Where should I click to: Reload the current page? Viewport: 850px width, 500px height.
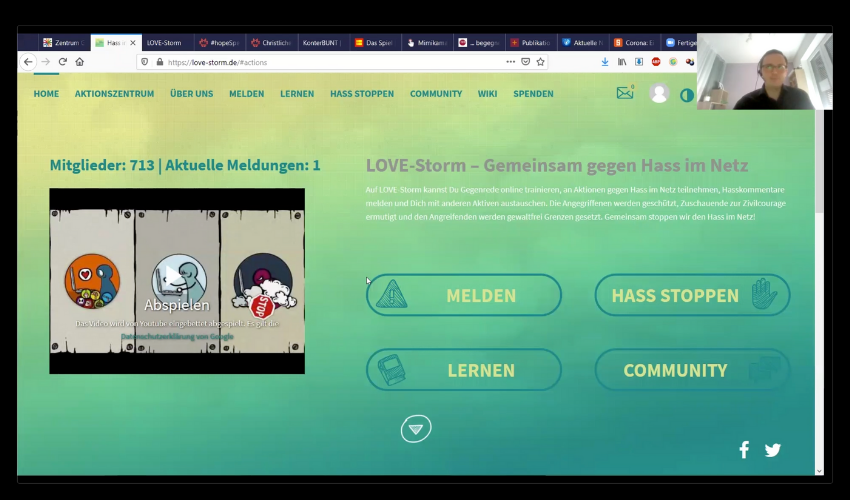point(63,62)
